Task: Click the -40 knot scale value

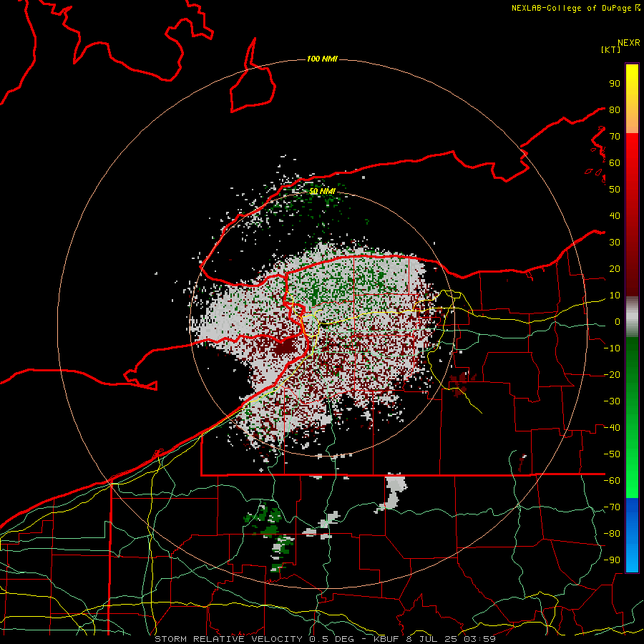Action: pos(612,428)
